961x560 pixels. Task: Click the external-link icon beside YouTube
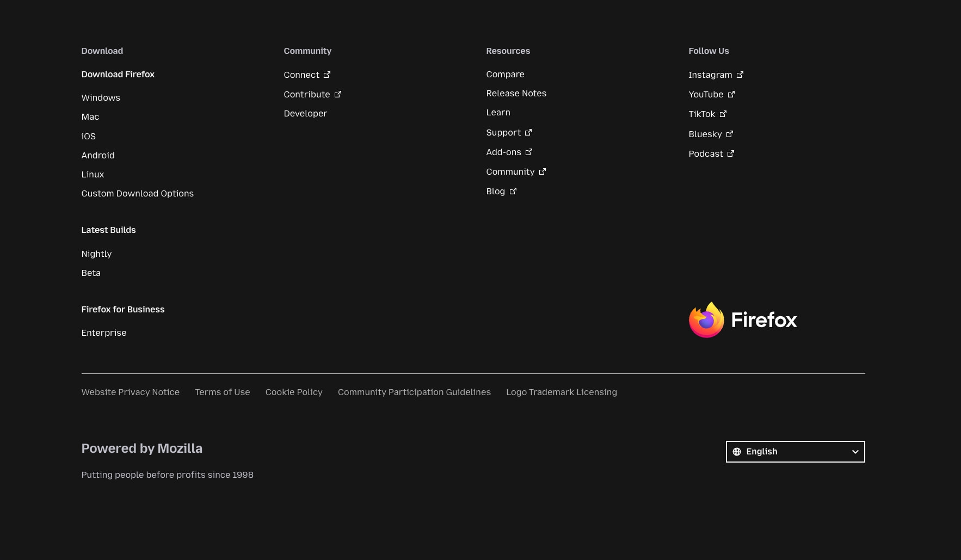pos(731,94)
